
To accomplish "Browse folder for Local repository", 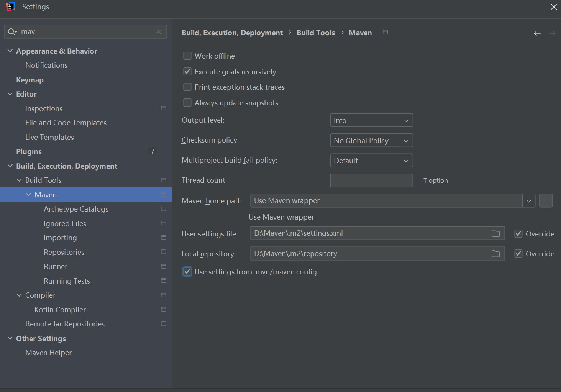I will click(x=496, y=254).
